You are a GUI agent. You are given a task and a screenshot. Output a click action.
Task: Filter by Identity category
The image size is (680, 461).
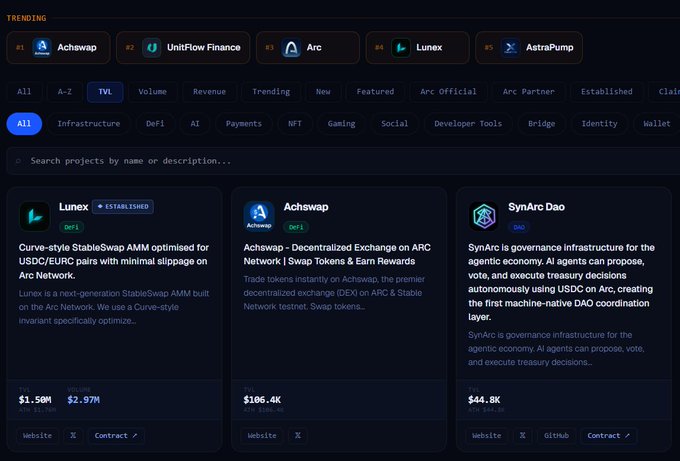(x=599, y=124)
